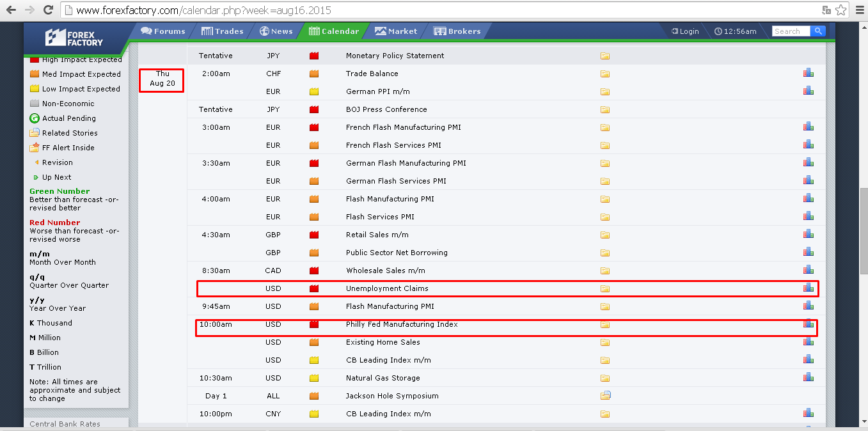Open detail folder for Monetary Policy Statement
Image resolution: width=868 pixels, height=431 pixels.
(604, 56)
